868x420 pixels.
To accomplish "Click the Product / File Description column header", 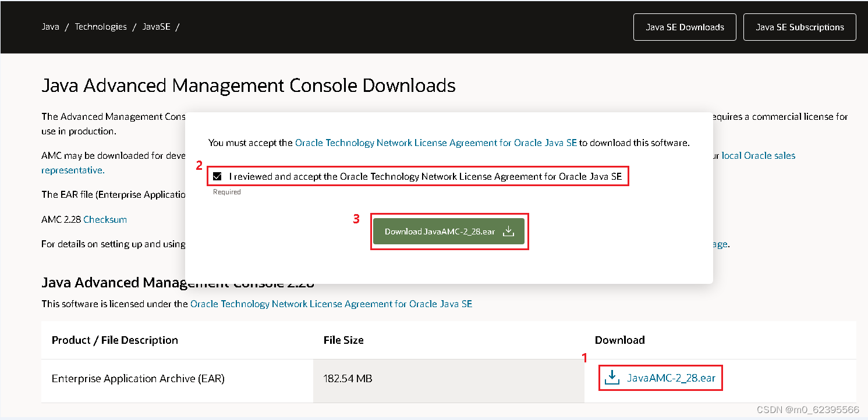I will tap(115, 340).
